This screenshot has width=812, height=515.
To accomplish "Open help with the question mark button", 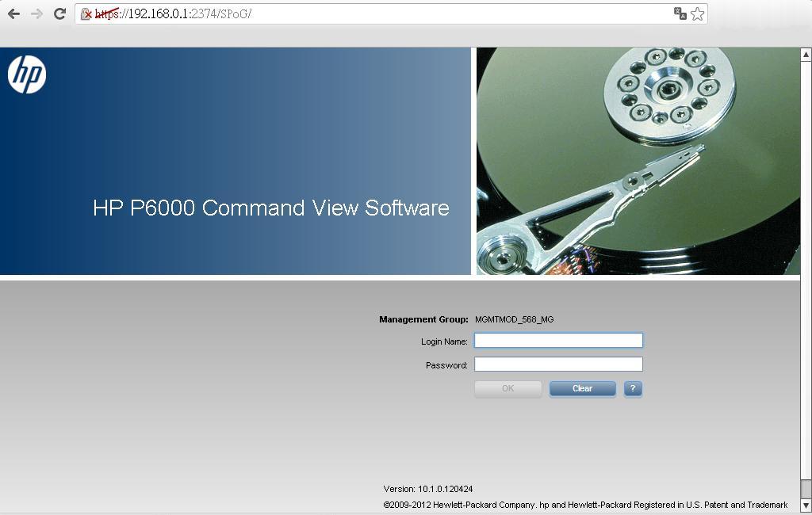I will [633, 389].
